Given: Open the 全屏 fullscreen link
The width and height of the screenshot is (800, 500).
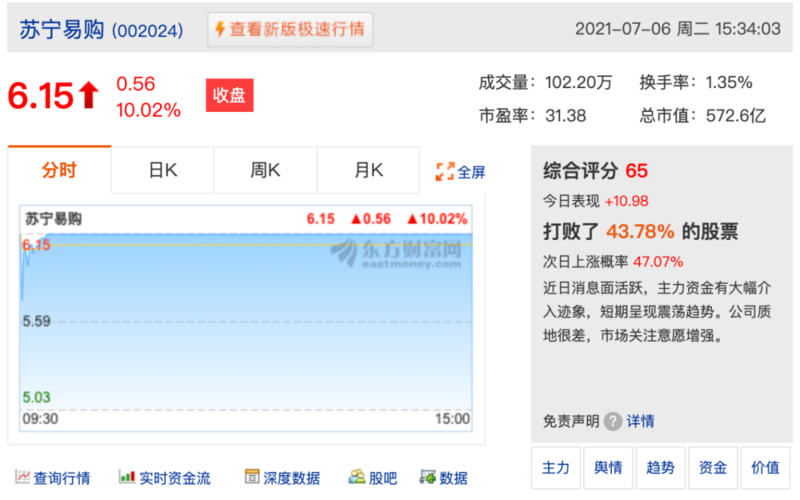Looking at the screenshot, I should 471,172.
